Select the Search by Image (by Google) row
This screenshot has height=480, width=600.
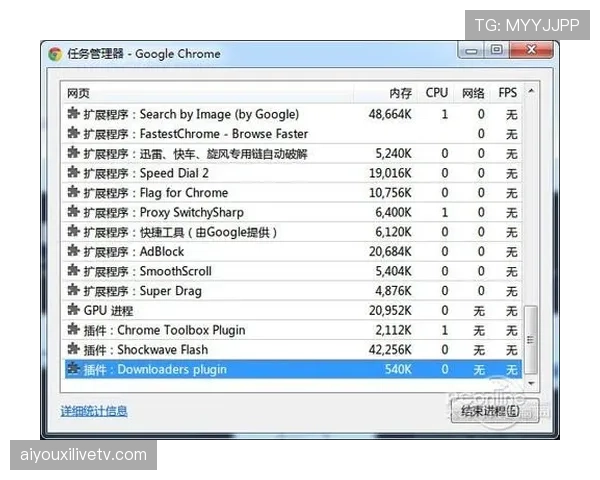click(292, 114)
